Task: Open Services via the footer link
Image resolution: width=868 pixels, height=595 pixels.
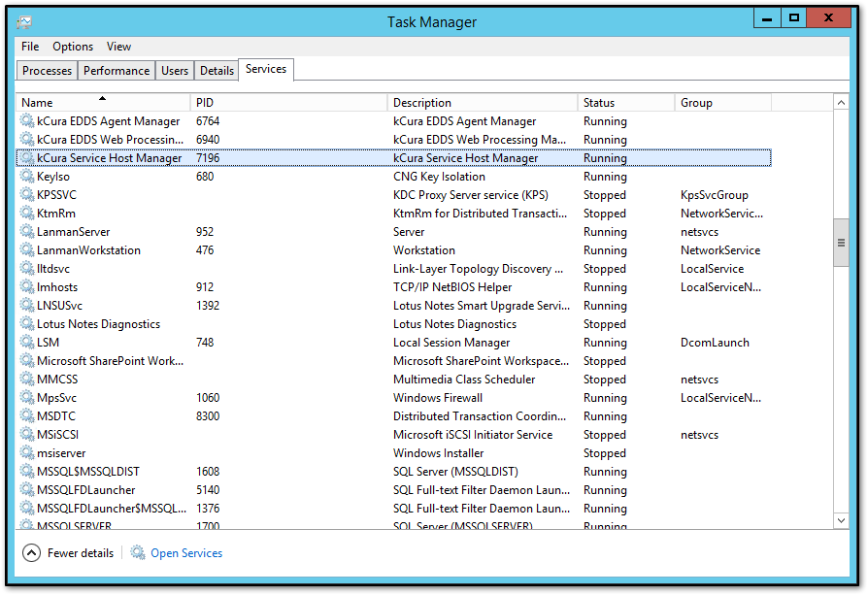Action: (x=186, y=553)
